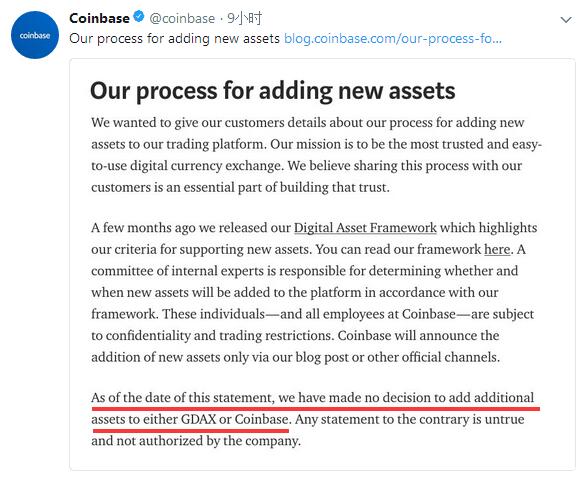Click the tweet caption text beside the link
Viewport: 585px width, 478px height.
pyautogui.click(x=174, y=38)
